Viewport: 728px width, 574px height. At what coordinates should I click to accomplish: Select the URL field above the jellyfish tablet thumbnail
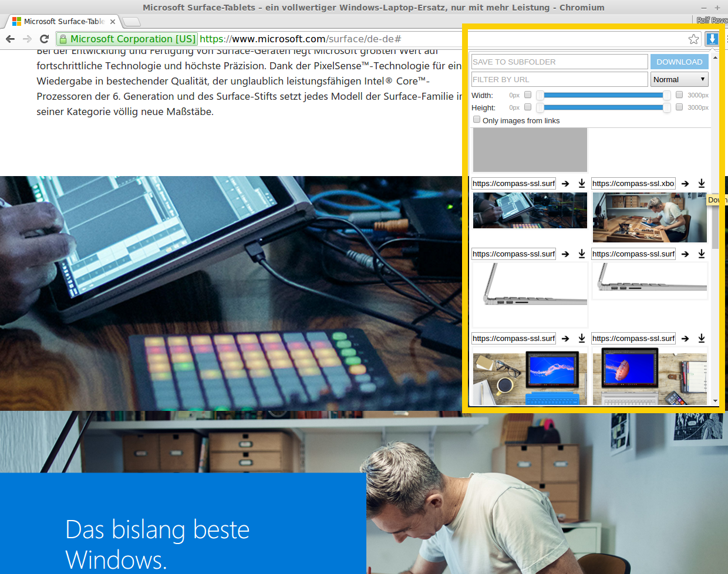[x=514, y=339]
